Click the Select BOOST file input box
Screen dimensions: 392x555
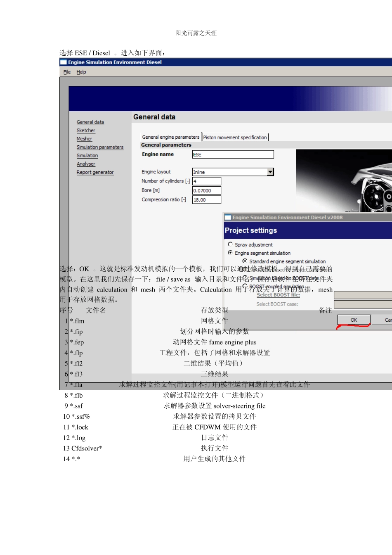pos(363,295)
